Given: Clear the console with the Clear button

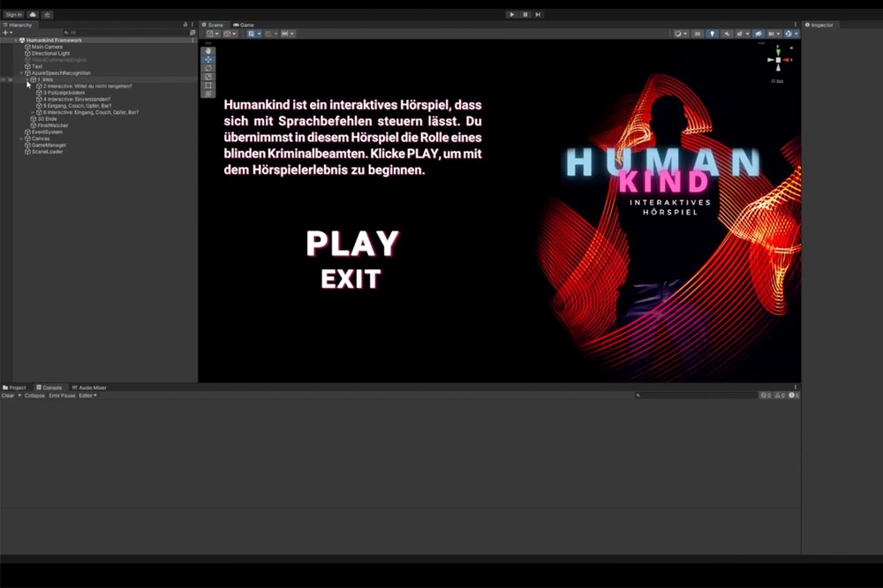Looking at the screenshot, I should [8, 396].
